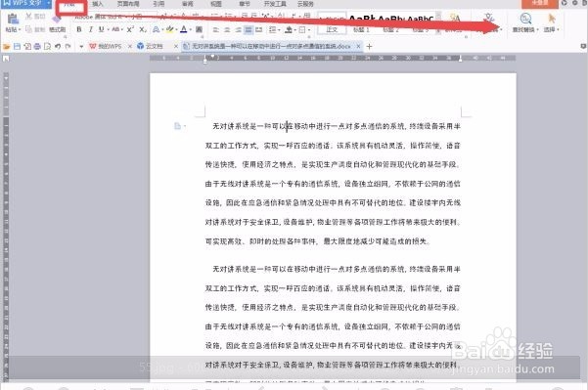The width and height of the screenshot is (588, 390).
Task: Click the export to PDF icon in quick access
Action: tap(27, 47)
